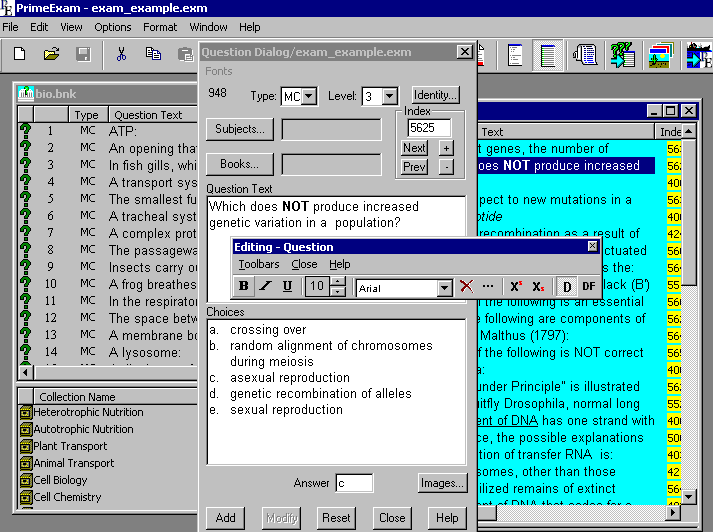The height and width of the screenshot is (532, 713).
Task: Click the Cut scissors icon
Action: click(x=121, y=54)
